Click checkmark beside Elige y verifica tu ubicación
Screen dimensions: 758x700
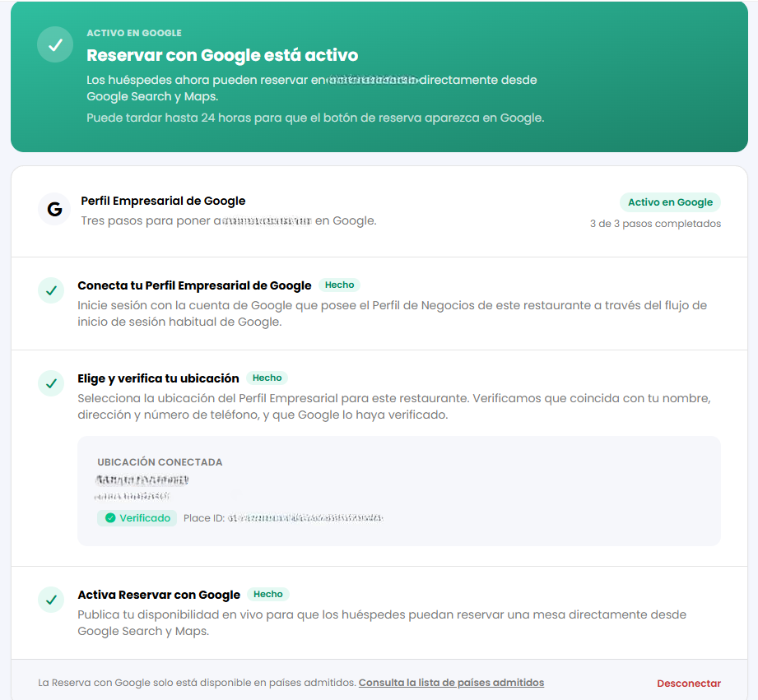coord(51,383)
